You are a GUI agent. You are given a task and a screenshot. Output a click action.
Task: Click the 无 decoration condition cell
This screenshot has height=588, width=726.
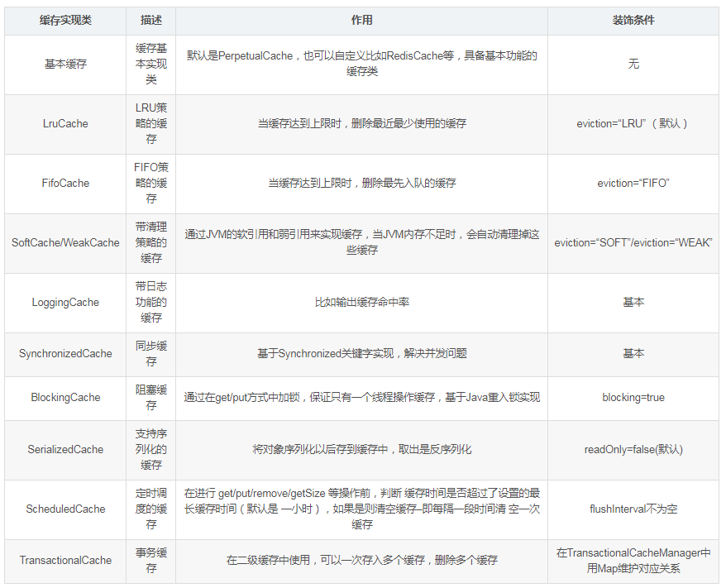point(633,65)
